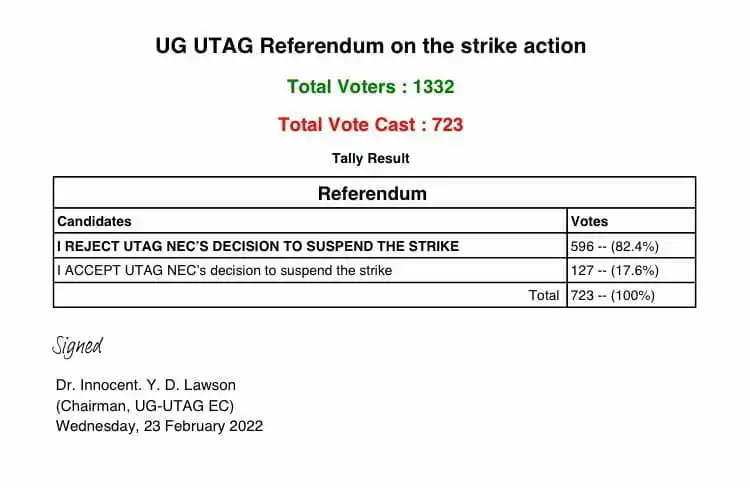Click the 'UG UTAG Referendum' title heading
Viewport: 750px width, 488px height.
370,46
